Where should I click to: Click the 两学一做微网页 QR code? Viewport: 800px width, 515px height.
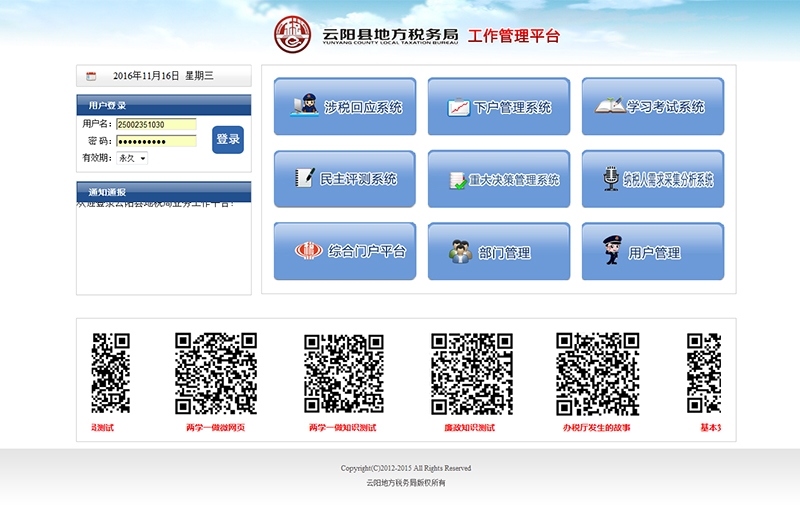[x=216, y=373]
